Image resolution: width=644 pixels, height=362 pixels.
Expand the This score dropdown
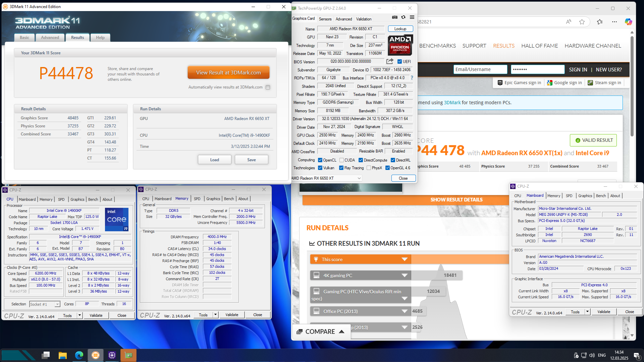(405, 259)
